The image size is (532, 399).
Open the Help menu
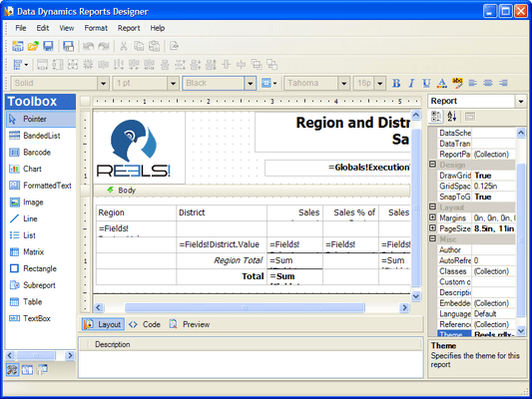click(158, 28)
